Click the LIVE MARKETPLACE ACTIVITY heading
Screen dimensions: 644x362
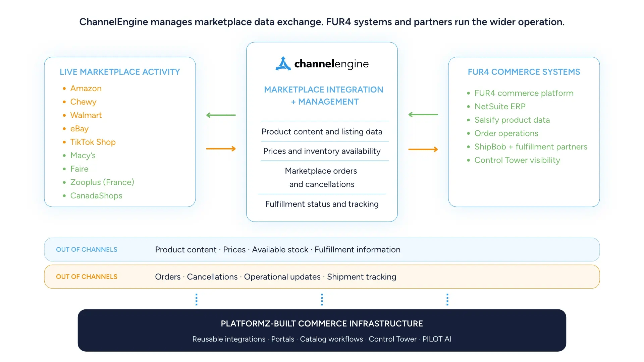coord(120,72)
